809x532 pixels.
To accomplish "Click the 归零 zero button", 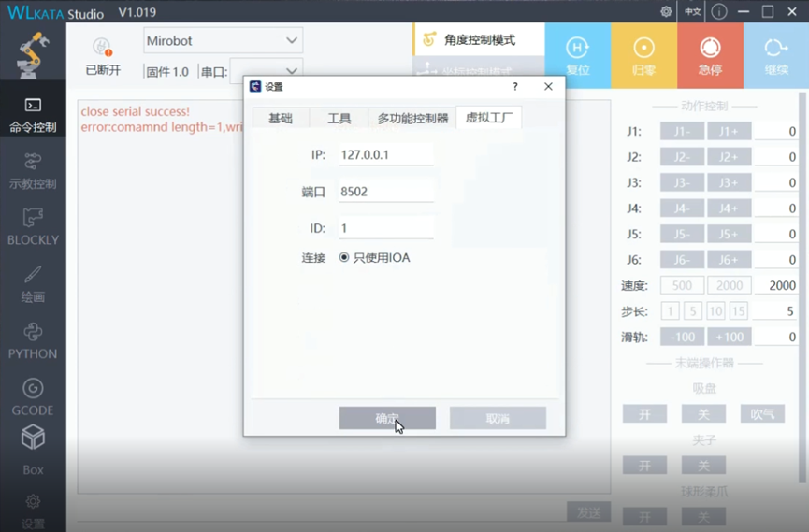I will tap(643, 56).
